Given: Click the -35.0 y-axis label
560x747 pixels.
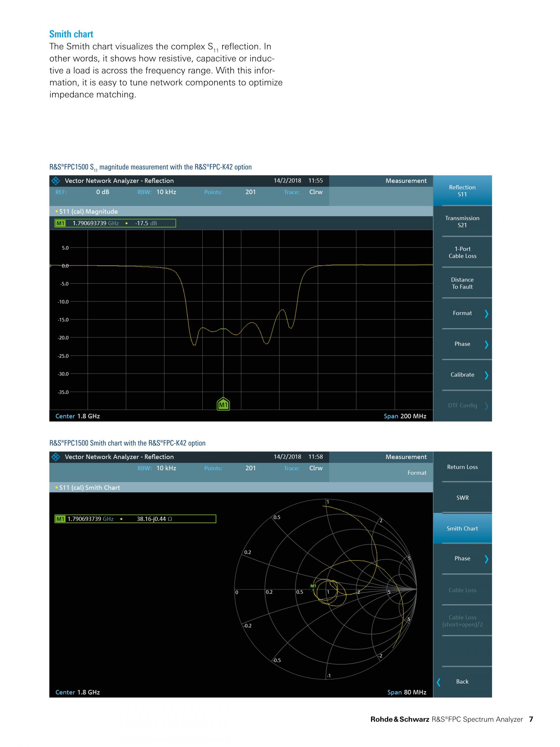Looking at the screenshot, I should point(63,392).
